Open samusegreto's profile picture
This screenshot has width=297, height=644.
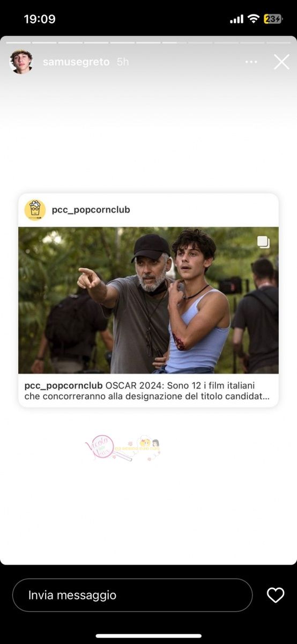tap(21, 62)
